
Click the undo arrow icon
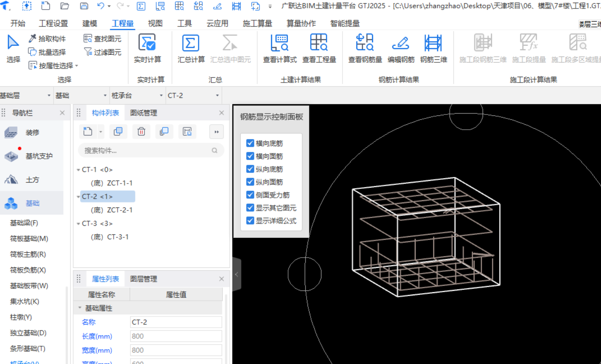point(101,6)
